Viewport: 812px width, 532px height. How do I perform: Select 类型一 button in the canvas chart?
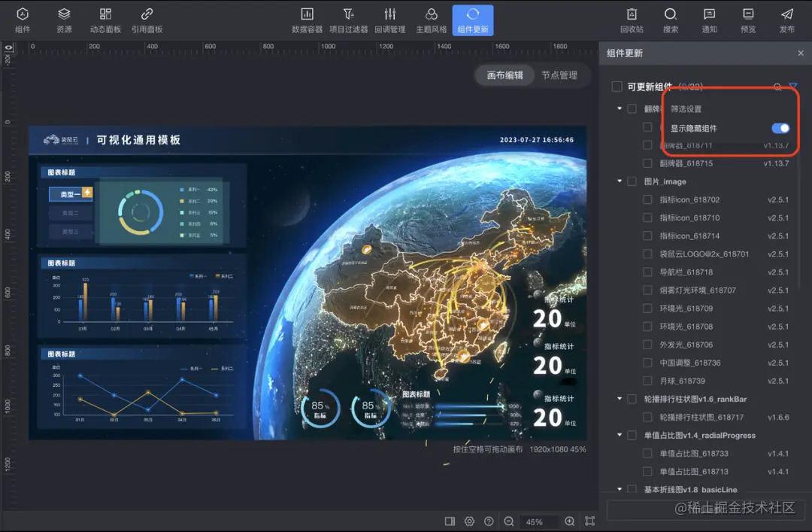71,194
